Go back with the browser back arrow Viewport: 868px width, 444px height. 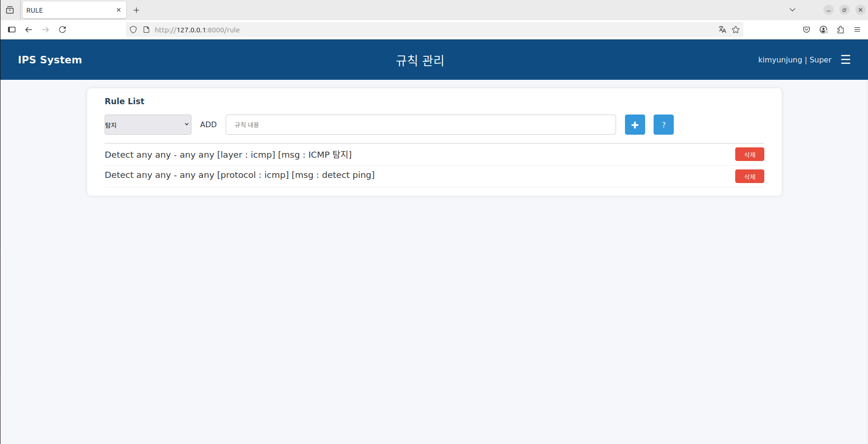point(29,30)
